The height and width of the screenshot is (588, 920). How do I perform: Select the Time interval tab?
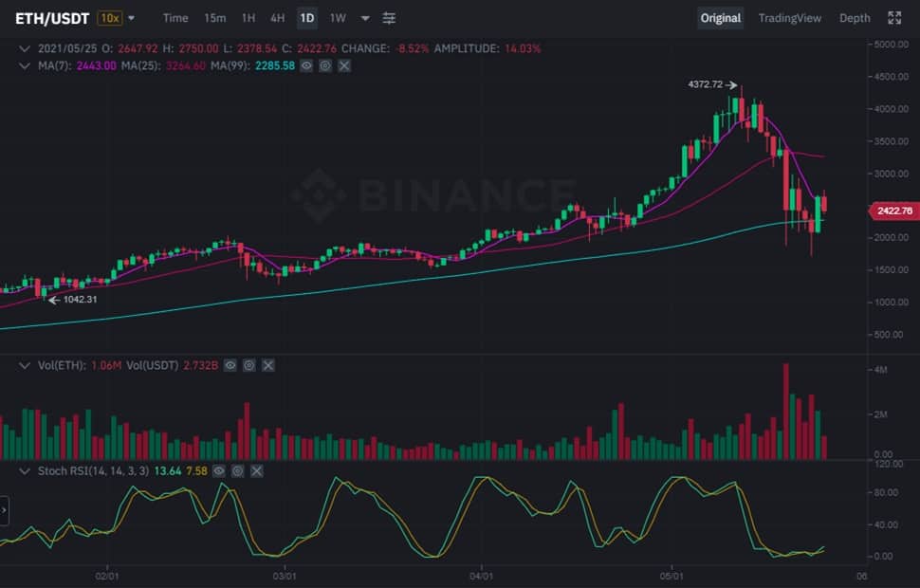point(175,18)
